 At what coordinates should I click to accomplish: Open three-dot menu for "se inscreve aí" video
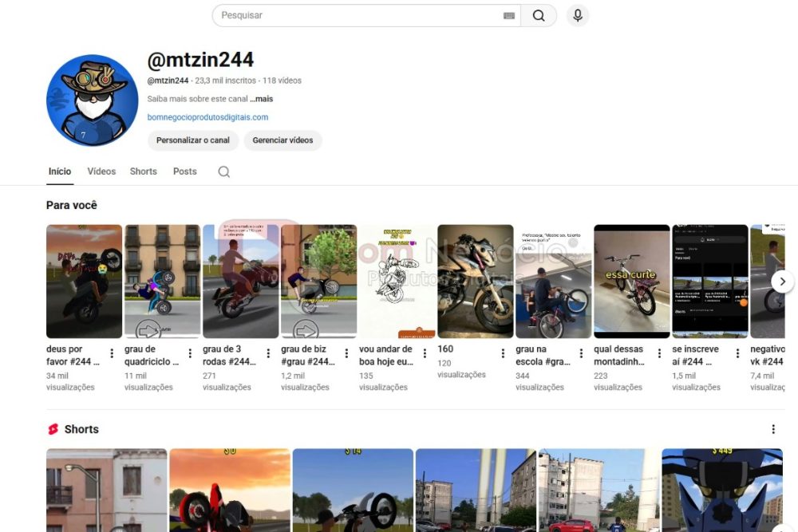pos(737,353)
